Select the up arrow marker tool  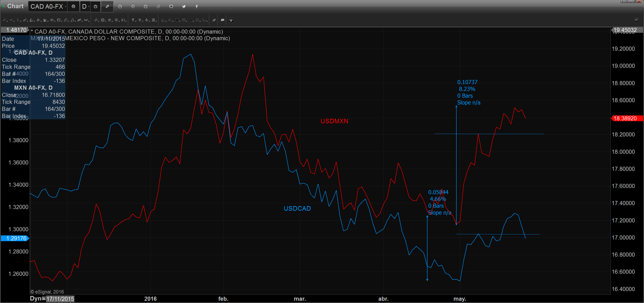coord(140,20)
